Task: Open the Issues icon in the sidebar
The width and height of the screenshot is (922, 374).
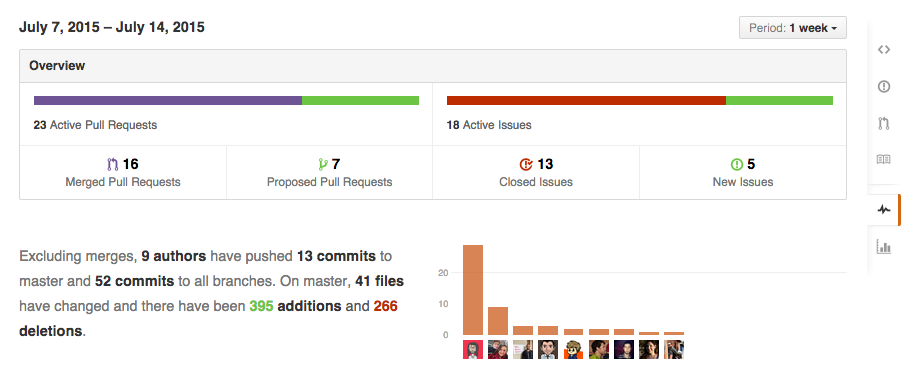Action: (x=883, y=87)
